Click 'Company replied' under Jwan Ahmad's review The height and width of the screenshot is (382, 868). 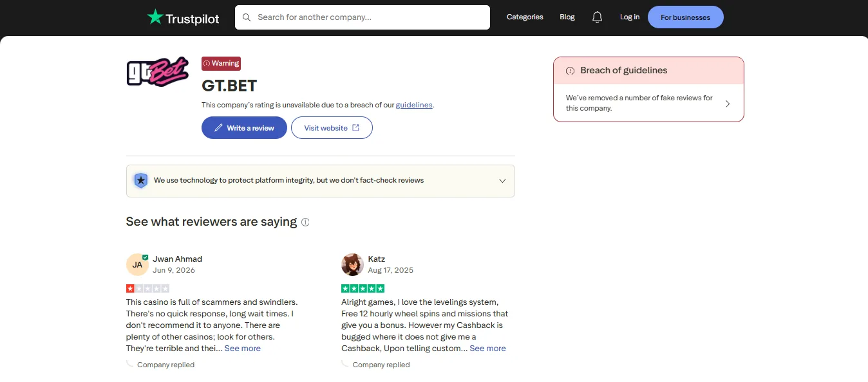[165, 365]
